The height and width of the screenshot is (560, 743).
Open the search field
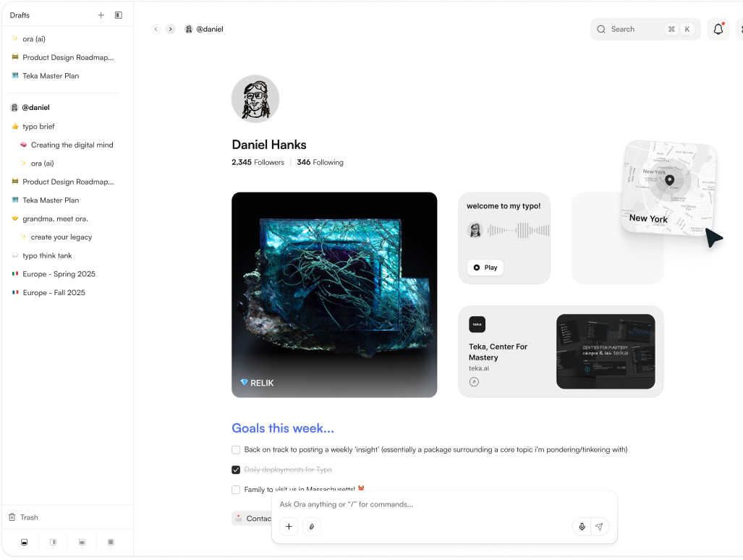coord(645,29)
